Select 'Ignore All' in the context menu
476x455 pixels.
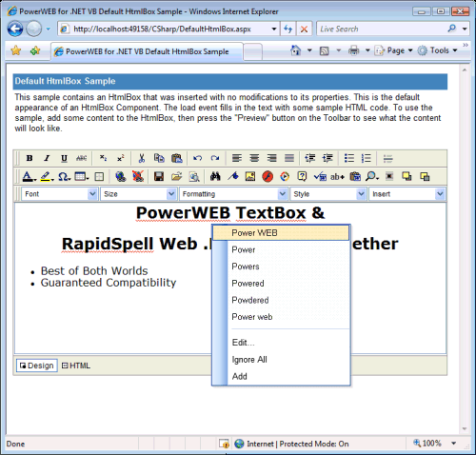(x=281, y=360)
